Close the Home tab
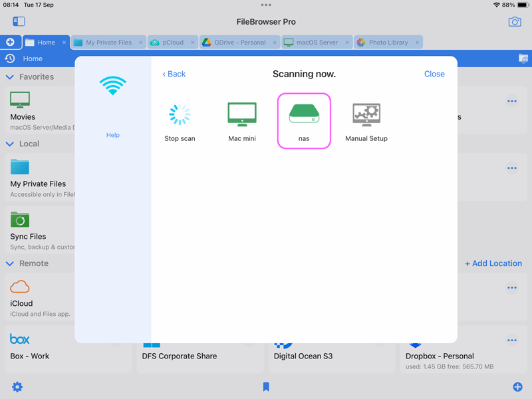Screen dimensions: 532x399 click(x=64, y=43)
